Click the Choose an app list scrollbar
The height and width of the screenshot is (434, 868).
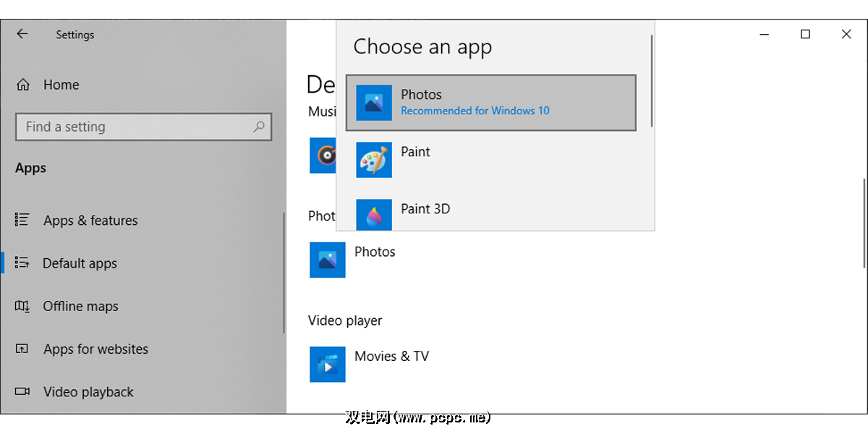coord(652,80)
